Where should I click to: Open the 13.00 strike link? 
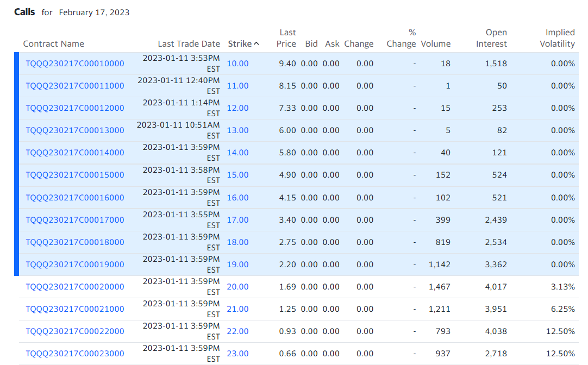[237, 130]
